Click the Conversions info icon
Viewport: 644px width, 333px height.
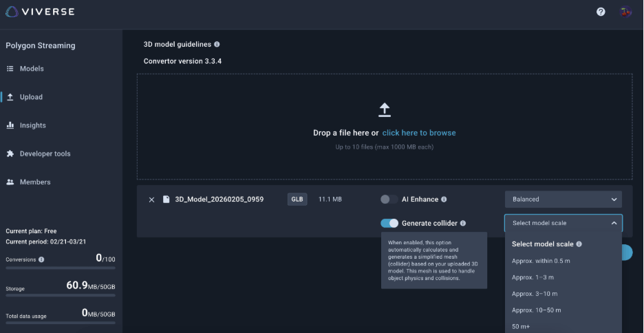click(x=41, y=259)
